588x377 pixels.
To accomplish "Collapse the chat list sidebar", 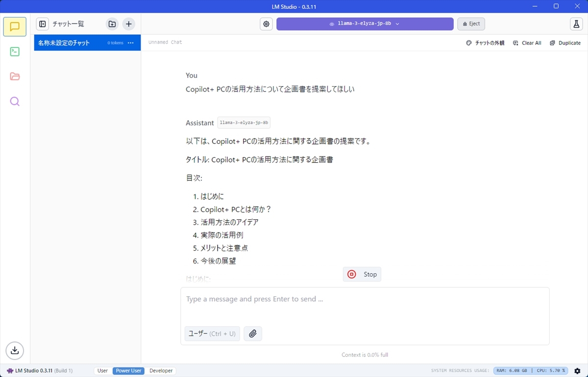I will pyautogui.click(x=43, y=24).
